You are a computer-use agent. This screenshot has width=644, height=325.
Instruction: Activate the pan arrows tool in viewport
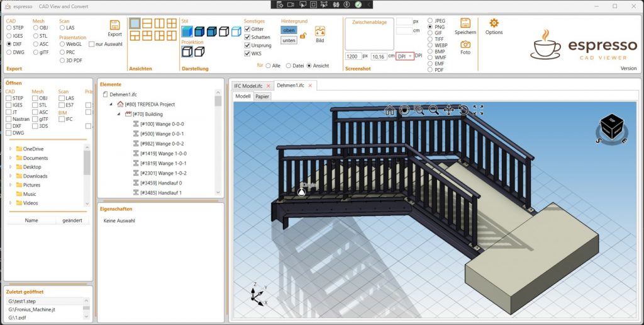click(x=448, y=110)
